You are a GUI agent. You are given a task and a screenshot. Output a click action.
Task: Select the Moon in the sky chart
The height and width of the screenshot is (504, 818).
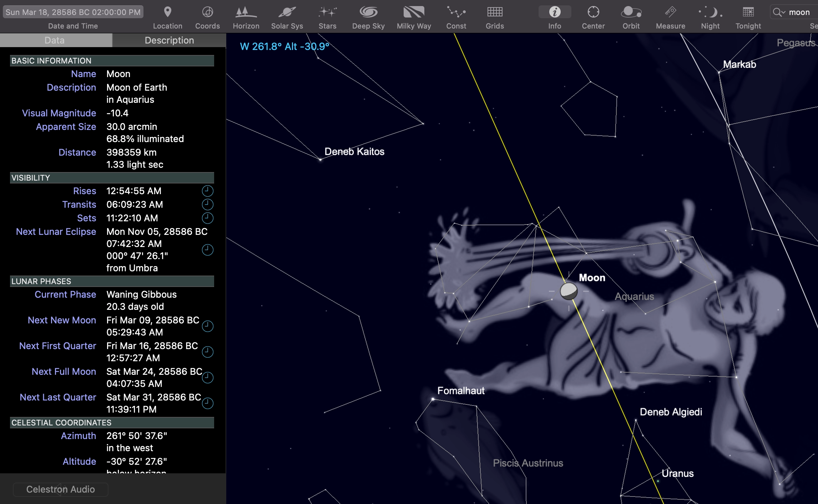569,291
